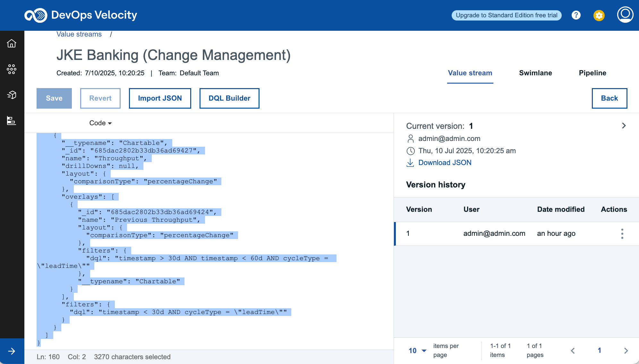Follow the Value streams breadcrumb link
This screenshot has height=364, width=639.
point(79,34)
